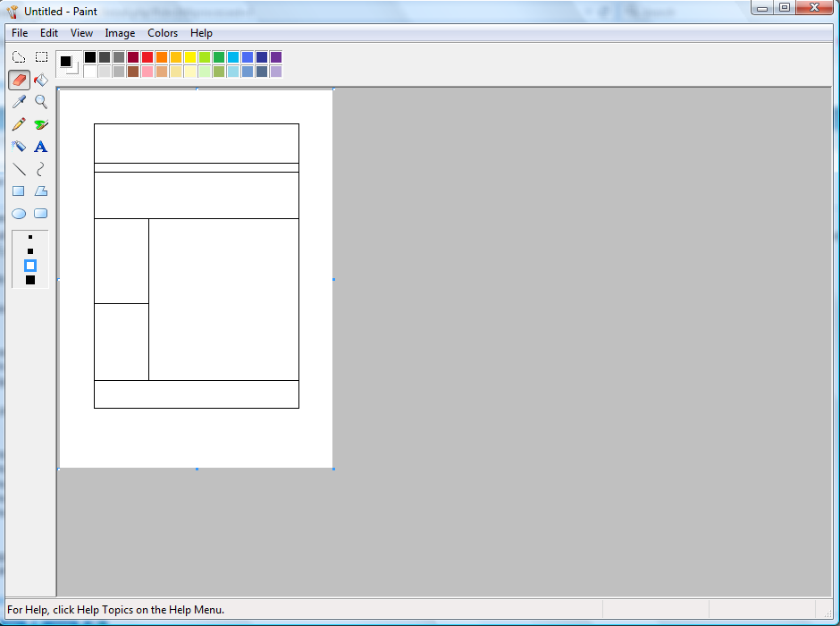Pick the second smallest eraser size

coord(30,251)
